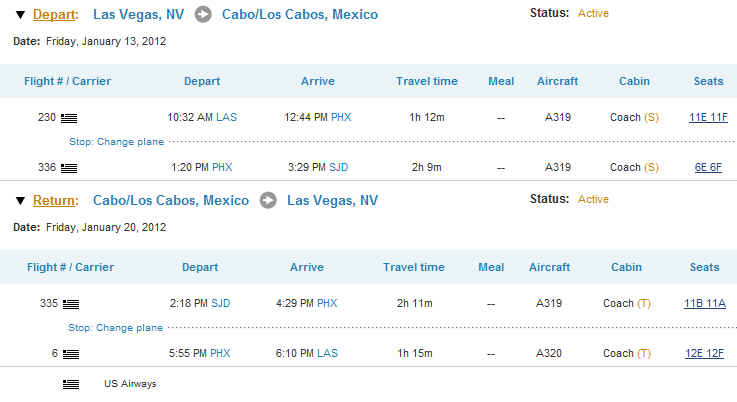The height and width of the screenshot is (402, 737).
Task: Open the Return itinerary link
Action: pyautogui.click(x=55, y=201)
